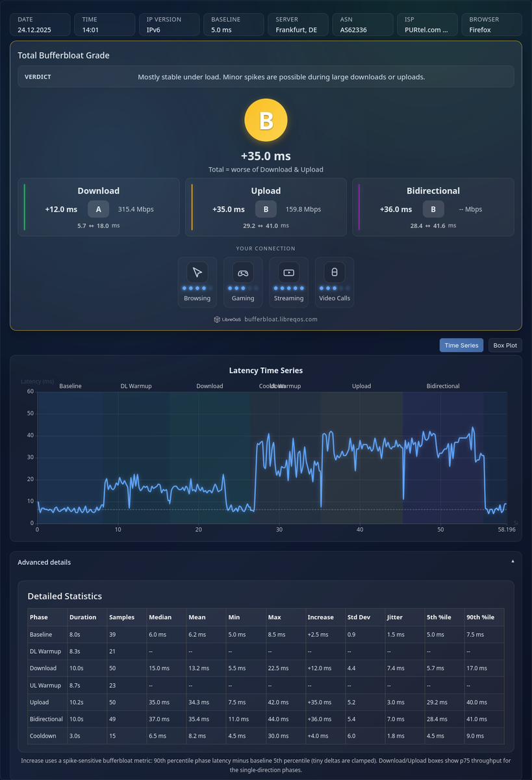The image size is (532, 780).
Task: Click the ISP PURtel.com info box
Action: [427, 25]
